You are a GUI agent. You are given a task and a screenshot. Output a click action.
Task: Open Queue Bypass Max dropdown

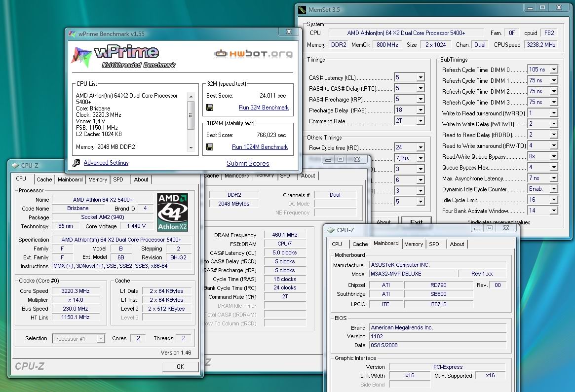tap(554, 167)
